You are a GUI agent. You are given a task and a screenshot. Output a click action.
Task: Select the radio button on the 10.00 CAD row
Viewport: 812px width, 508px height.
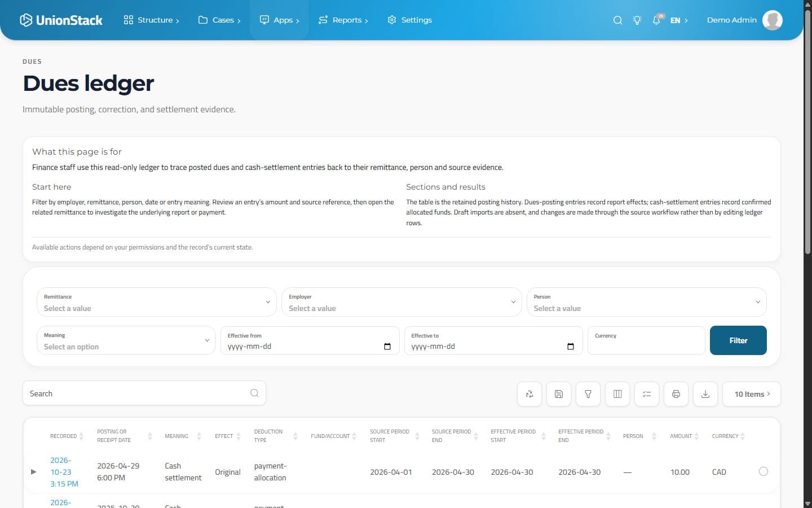[764, 471]
